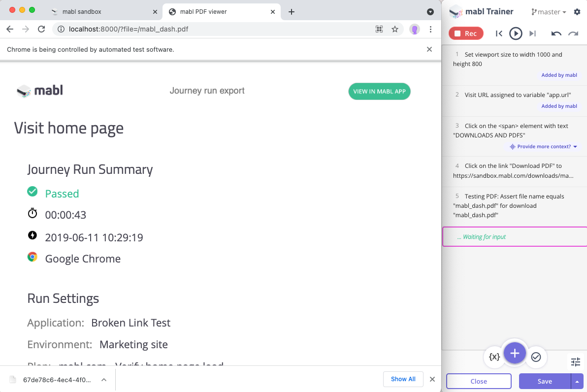
Task: Expand the Save options arrow
Action: (x=577, y=381)
